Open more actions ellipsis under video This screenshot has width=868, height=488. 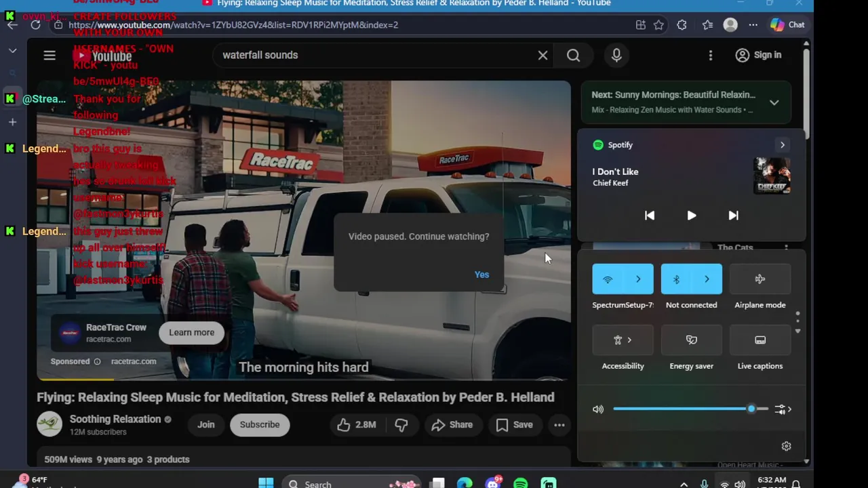(559, 425)
